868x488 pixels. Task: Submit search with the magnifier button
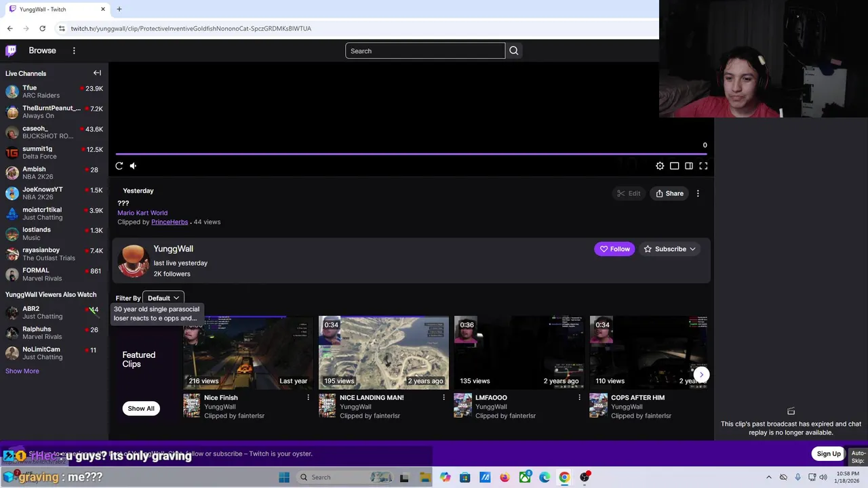pos(513,51)
